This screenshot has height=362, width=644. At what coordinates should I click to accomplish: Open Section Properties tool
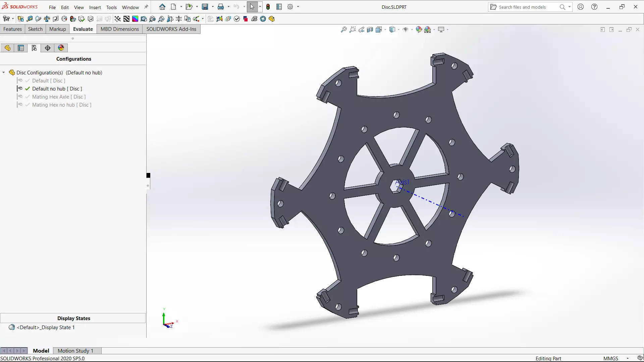click(x=56, y=19)
